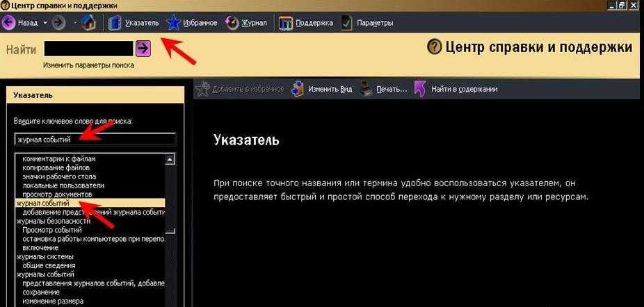Click the forward navigation arrow icon

click(x=59, y=22)
